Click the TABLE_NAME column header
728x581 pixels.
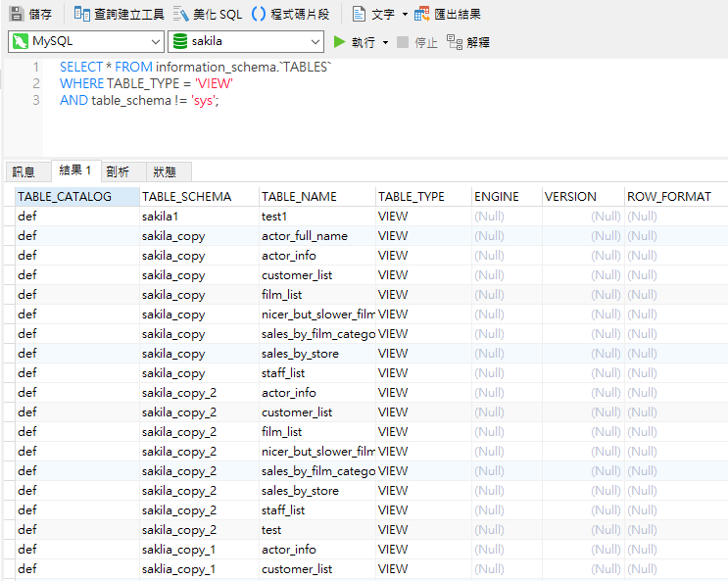299,196
